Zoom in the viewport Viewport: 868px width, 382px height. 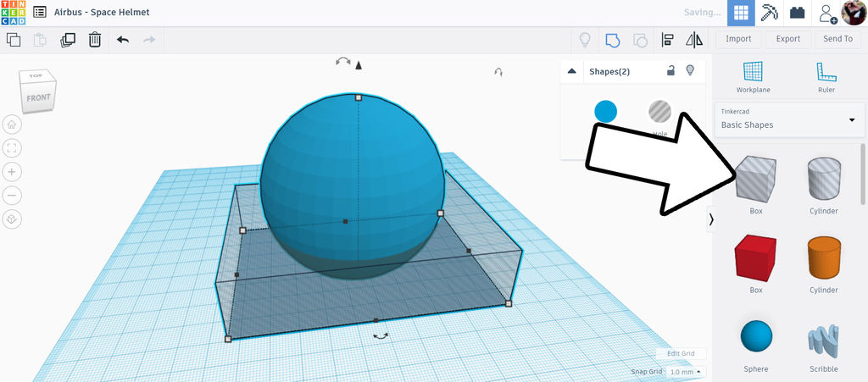tap(12, 172)
